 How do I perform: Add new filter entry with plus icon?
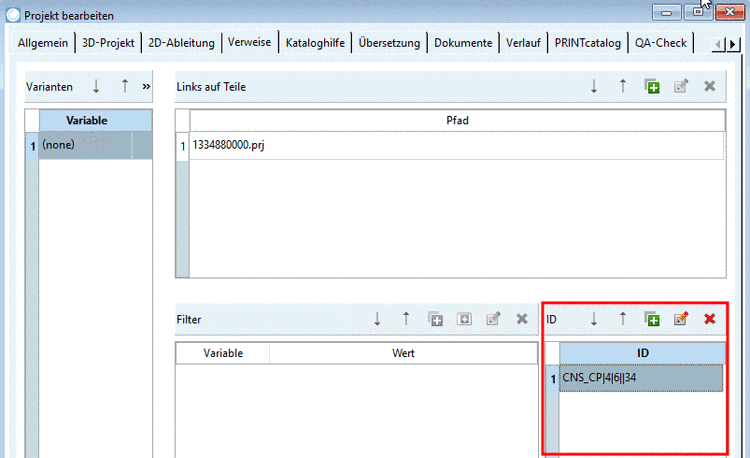435,319
